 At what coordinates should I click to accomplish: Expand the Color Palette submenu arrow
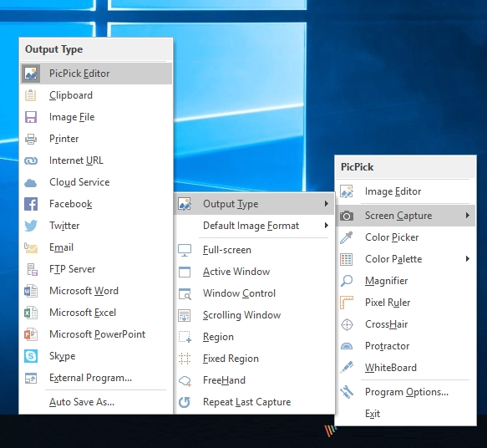pyautogui.click(x=468, y=259)
